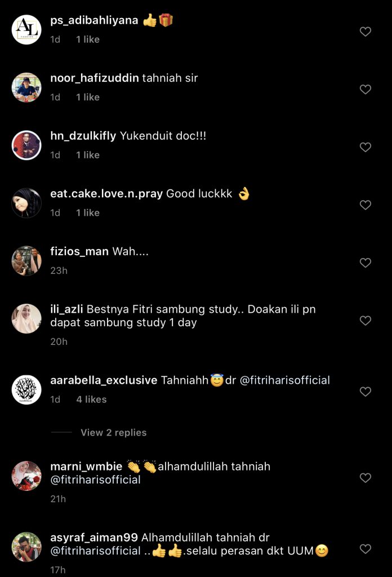View hn_dzulkifly's profile photo

26,145
